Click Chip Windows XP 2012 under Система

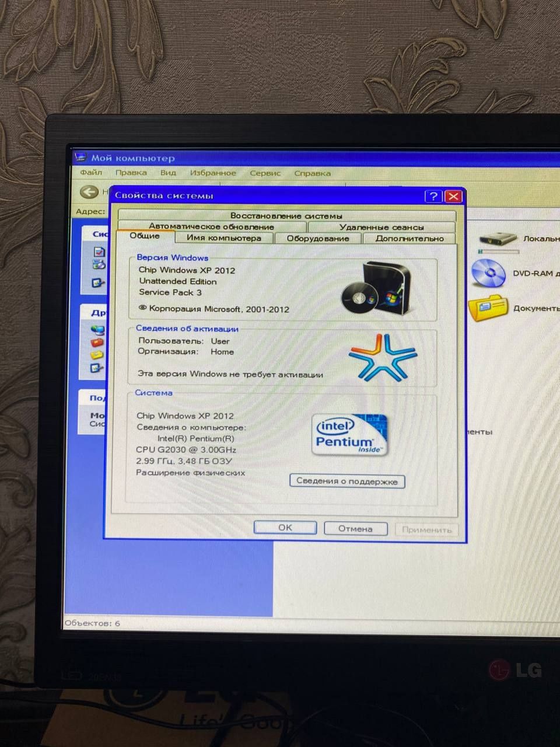click(x=185, y=416)
